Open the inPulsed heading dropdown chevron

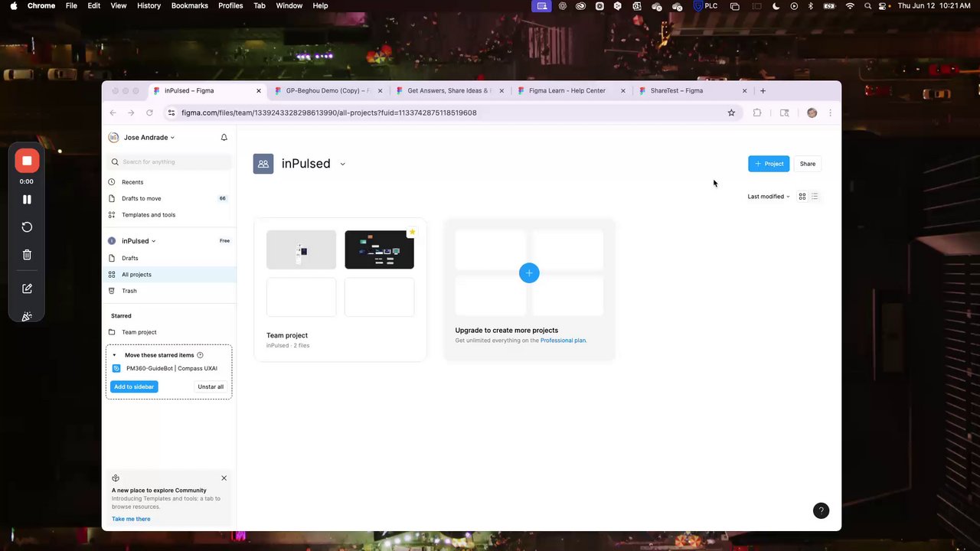(342, 164)
